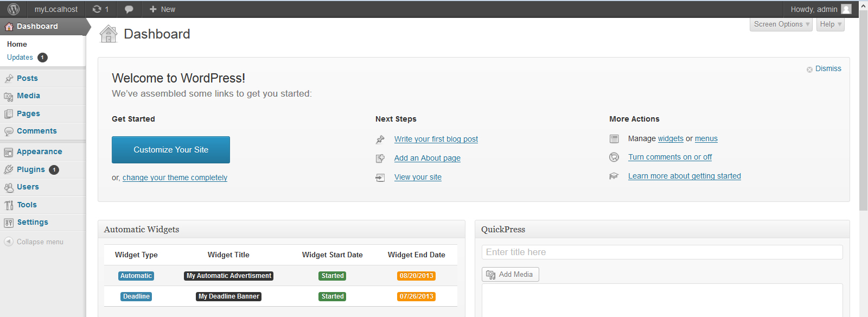
Task: Click the Media icon in sidebar
Action: pyautogui.click(x=9, y=96)
